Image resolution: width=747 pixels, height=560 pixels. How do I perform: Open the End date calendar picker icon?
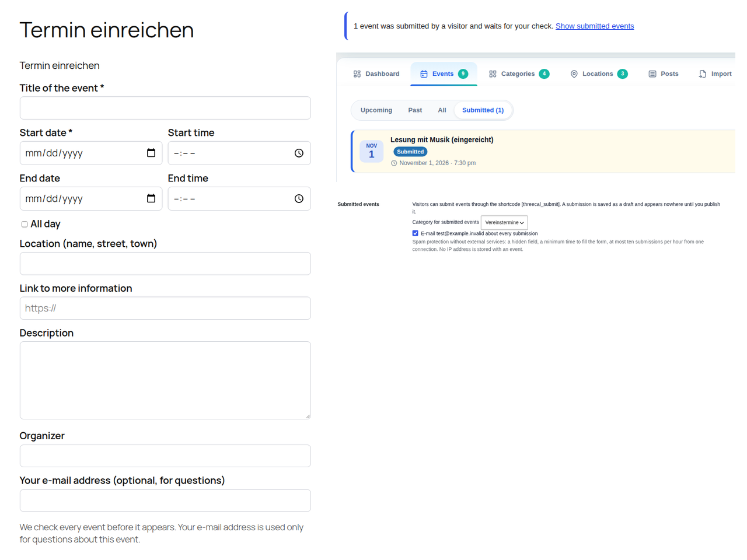[x=151, y=198]
